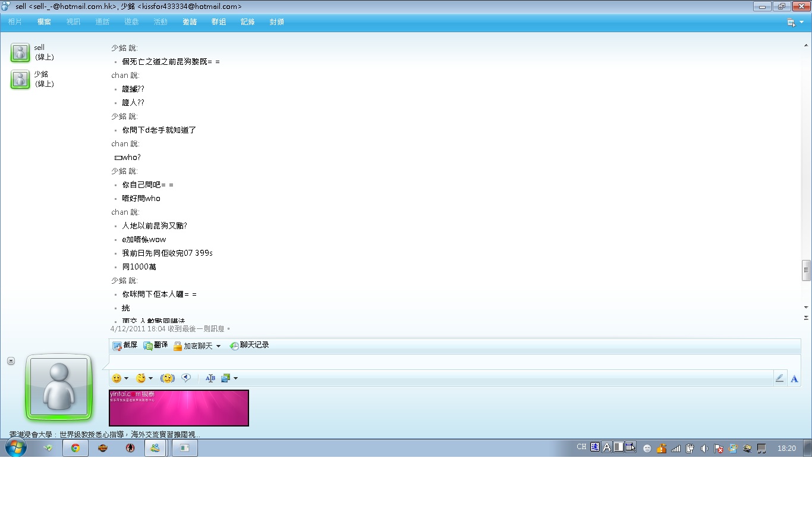This screenshot has height=508, width=812.
Task: Click the network signal tray icon
Action: pyautogui.click(x=676, y=449)
